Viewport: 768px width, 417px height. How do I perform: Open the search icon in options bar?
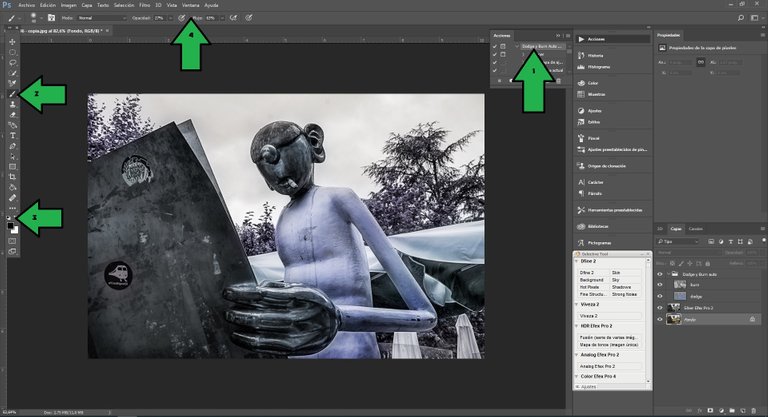(x=741, y=18)
